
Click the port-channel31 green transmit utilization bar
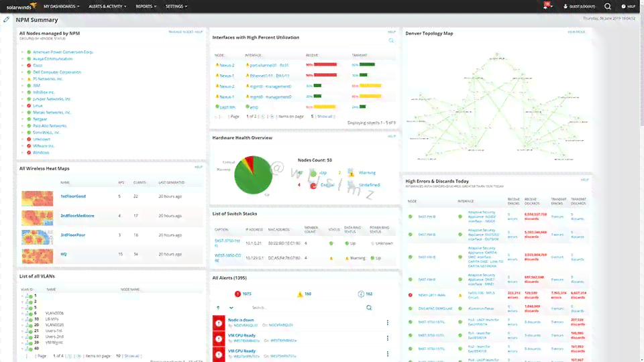[x=367, y=64]
